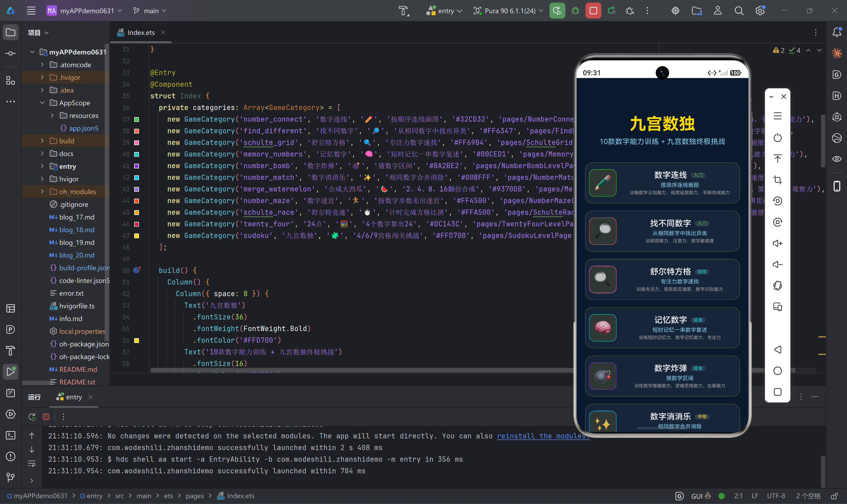
Task: Click reinstall the modules link
Action: point(543,436)
